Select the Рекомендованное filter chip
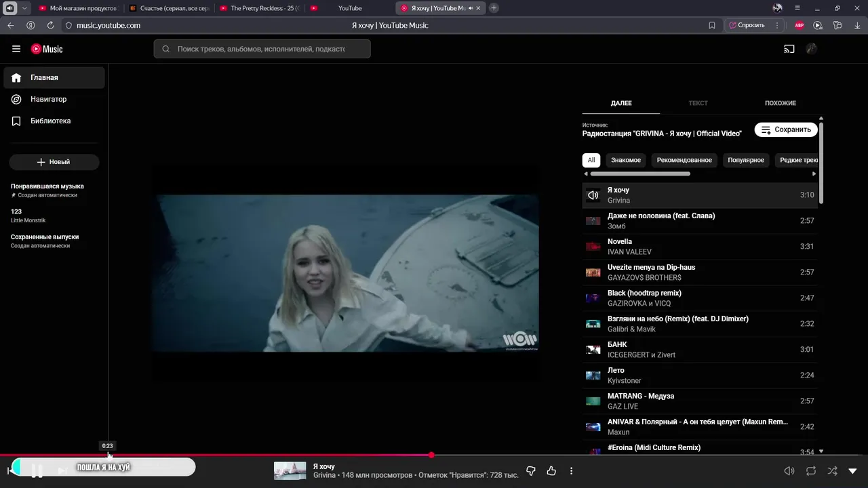Viewport: 868px width, 488px height. (684, 160)
